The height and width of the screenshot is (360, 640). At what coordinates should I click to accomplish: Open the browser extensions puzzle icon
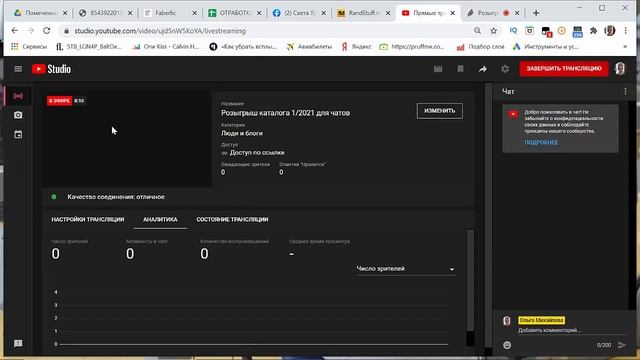[593, 31]
